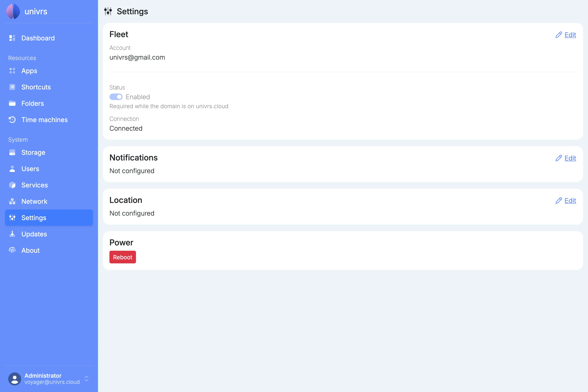Click the Settings sliders icon in sidebar
The image size is (588, 392).
pos(12,218)
